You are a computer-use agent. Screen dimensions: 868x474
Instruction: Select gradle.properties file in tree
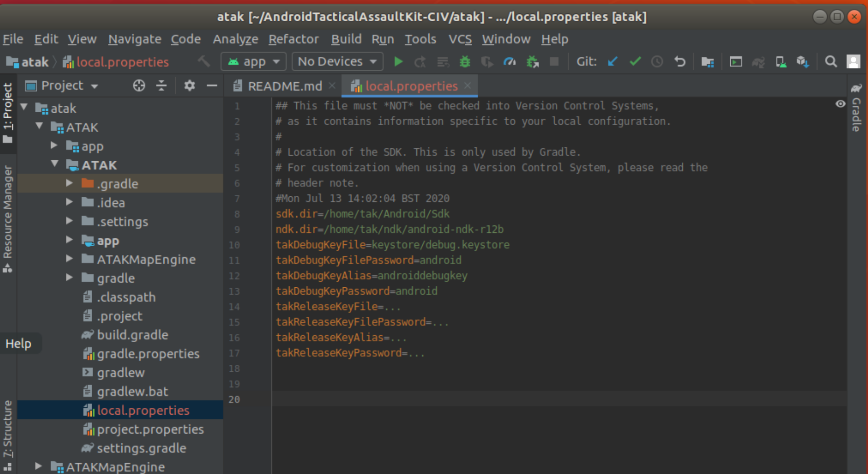tap(148, 354)
